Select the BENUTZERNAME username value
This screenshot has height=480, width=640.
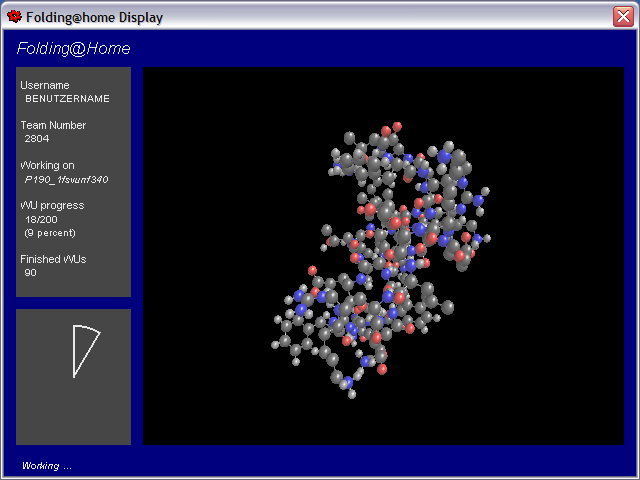[x=67, y=99]
